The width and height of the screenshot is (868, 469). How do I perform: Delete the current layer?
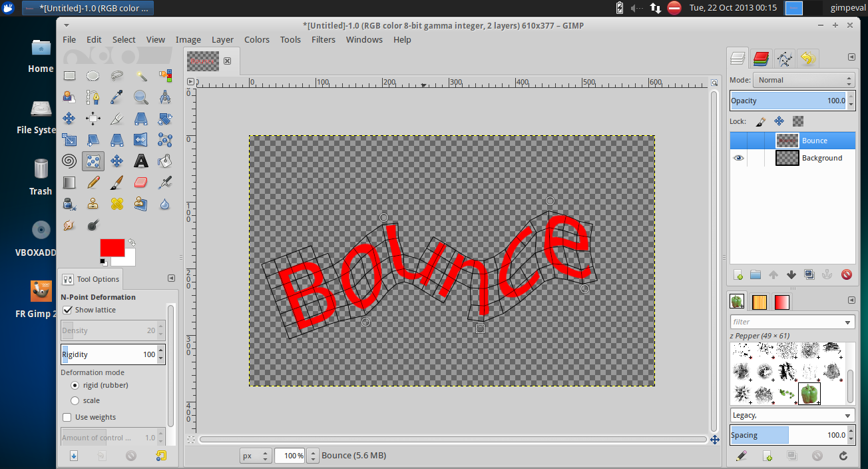tap(846, 274)
